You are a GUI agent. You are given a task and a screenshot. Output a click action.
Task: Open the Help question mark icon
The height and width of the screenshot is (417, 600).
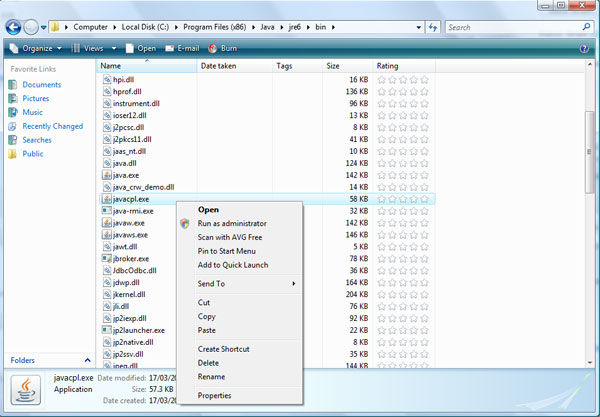pyautogui.click(x=584, y=48)
